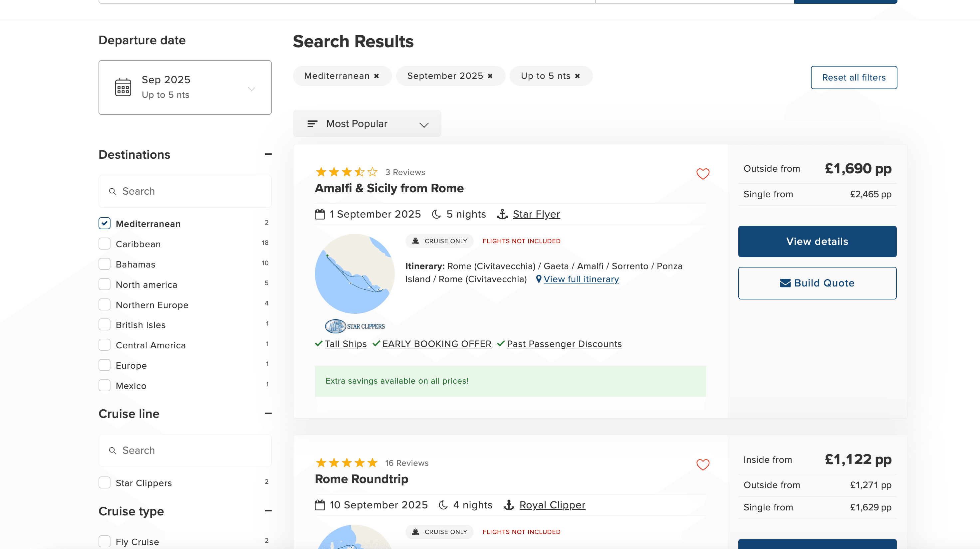
Task: Click the Cruise line search field
Action: [185, 450]
